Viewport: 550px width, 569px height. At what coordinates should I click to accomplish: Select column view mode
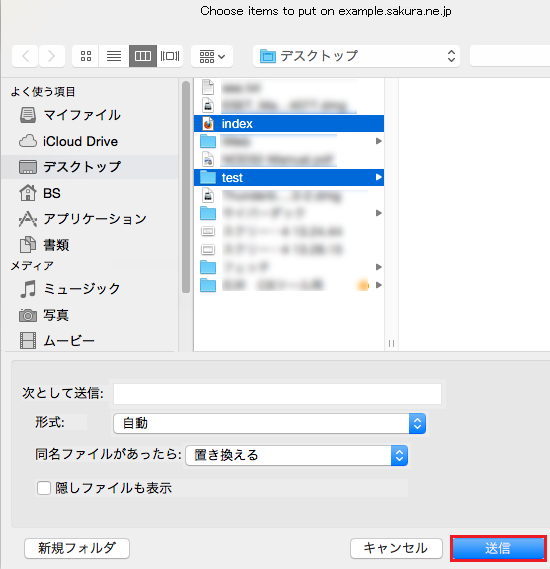tap(143, 56)
